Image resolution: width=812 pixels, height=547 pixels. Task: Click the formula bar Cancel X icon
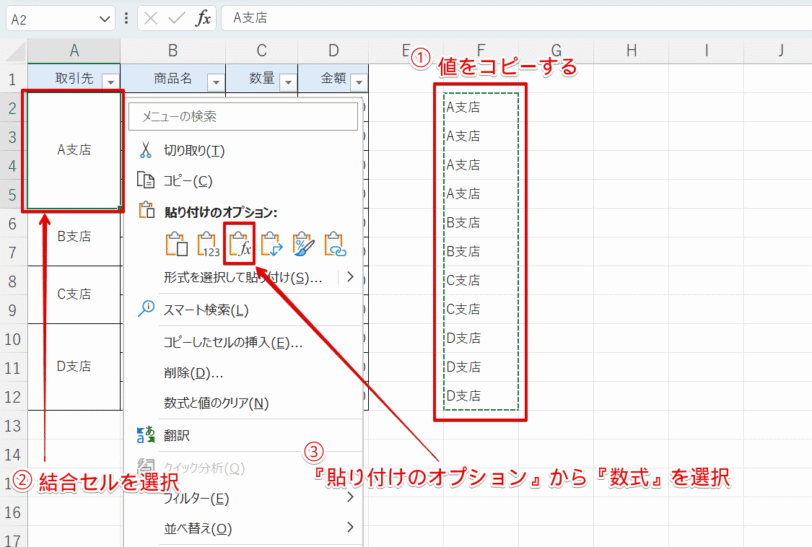151,19
